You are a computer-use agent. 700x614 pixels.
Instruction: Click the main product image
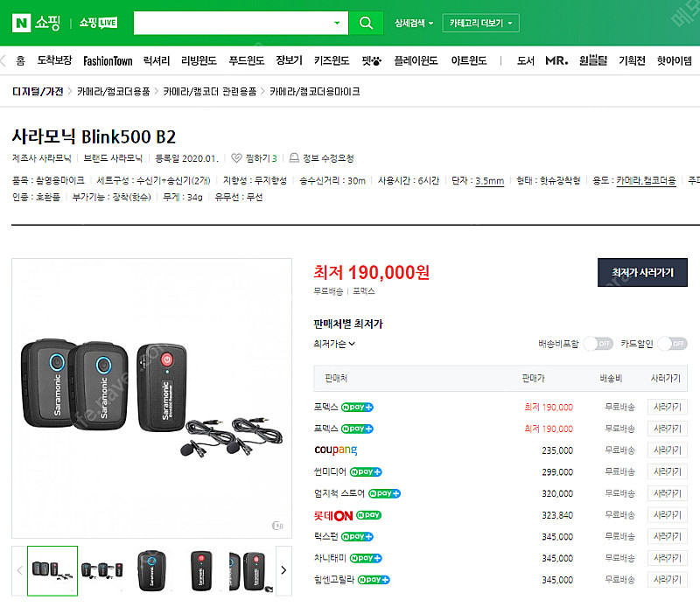tap(151, 398)
